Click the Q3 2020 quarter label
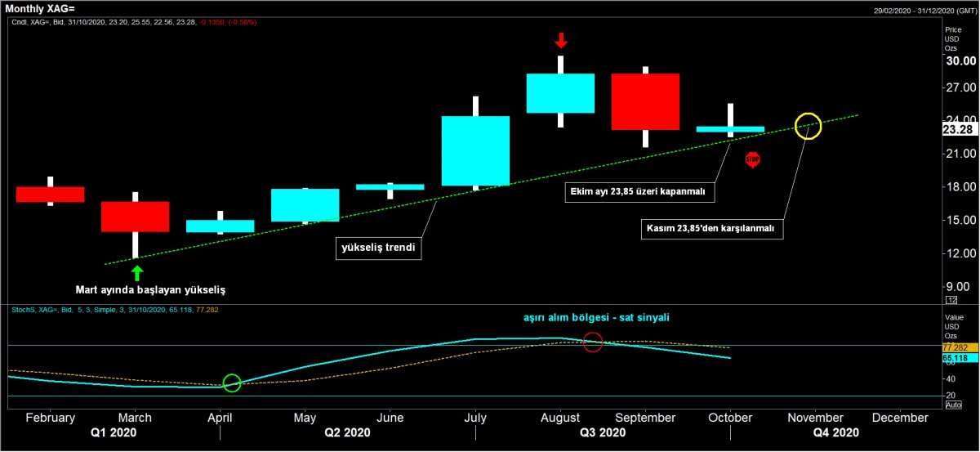The height and width of the screenshot is (452, 980). click(x=604, y=432)
